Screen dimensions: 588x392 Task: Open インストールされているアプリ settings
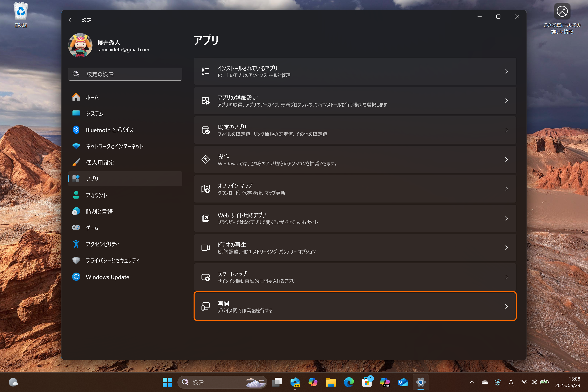click(x=355, y=71)
